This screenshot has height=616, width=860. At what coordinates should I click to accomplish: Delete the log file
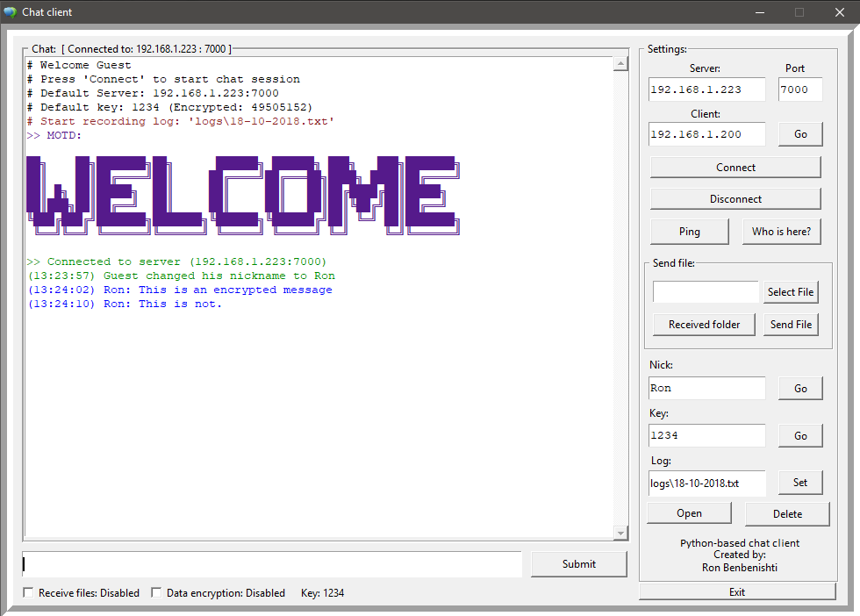(787, 514)
